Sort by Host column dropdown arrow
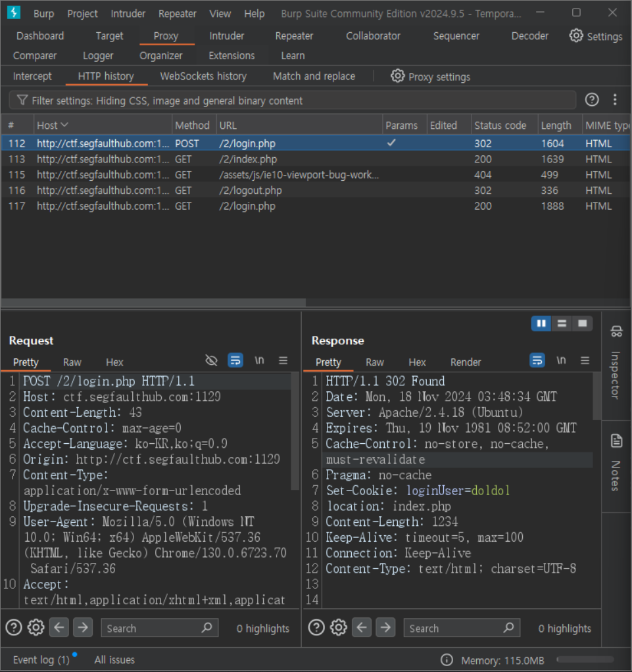 tap(64, 125)
